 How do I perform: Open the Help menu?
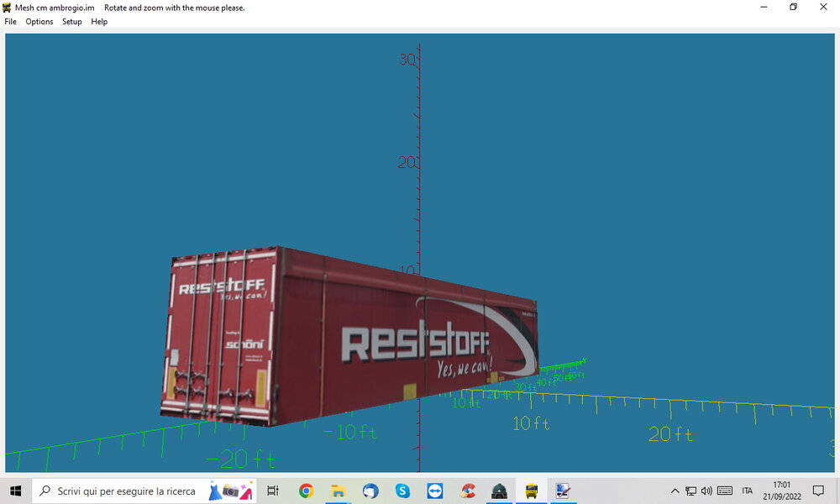click(99, 22)
